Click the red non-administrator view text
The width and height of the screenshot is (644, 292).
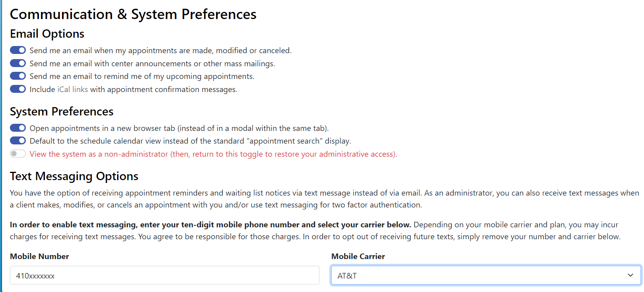[213, 154]
